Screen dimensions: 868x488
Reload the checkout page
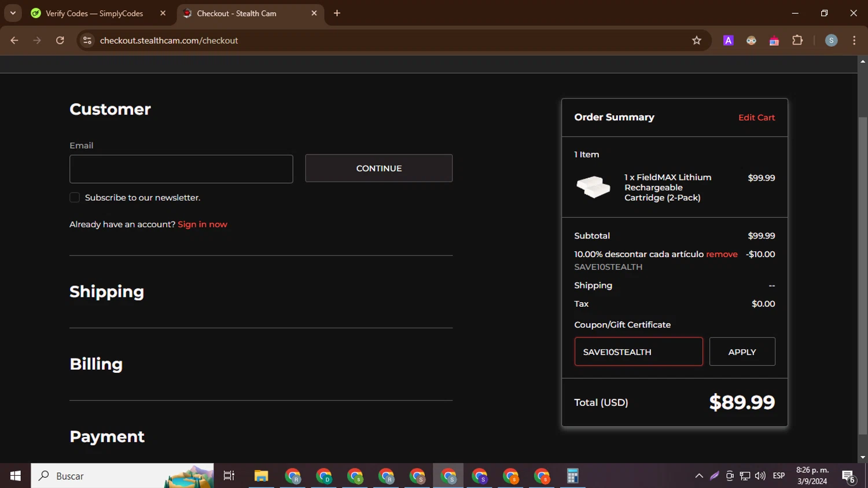pyautogui.click(x=60, y=41)
